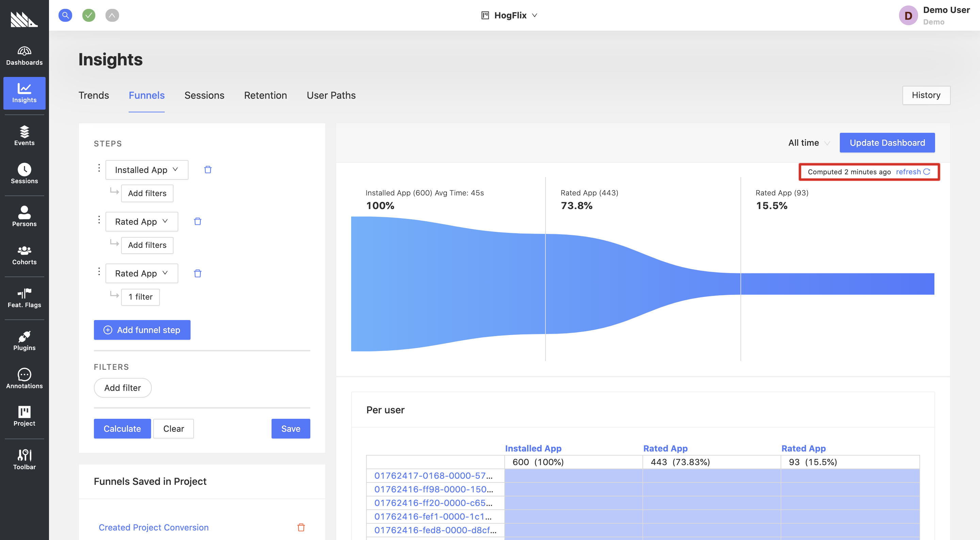Switch to the Trends tab
980x540 pixels.
point(94,95)
